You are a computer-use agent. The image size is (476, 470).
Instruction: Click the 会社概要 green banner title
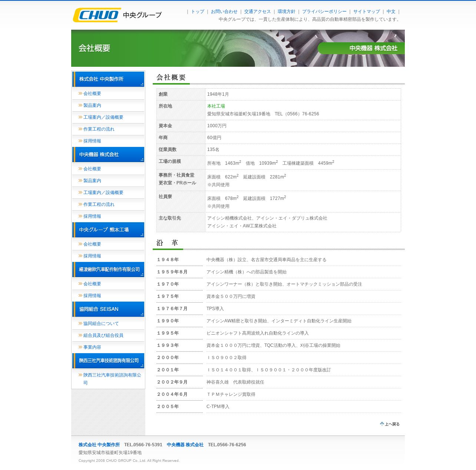click(x=94, y=48)
